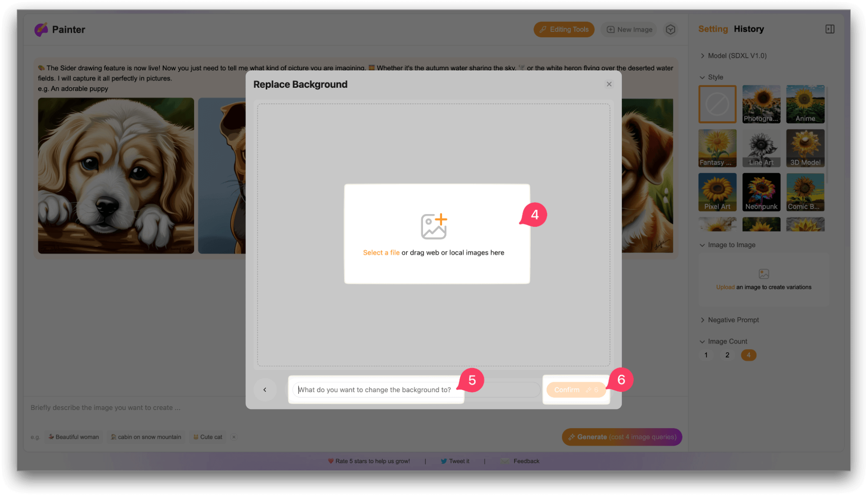Dismiss the example prompt suggestions
Image resolution: width=868 pixels, height=496 pixels.
click(x=234, y=437)
